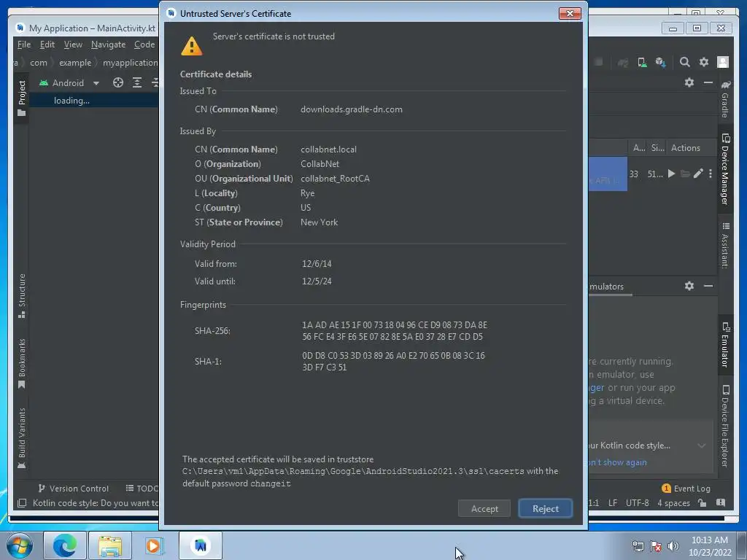Open the Action Center flag tray icon
Viewport: 747px width, 560px height.
[656, 546]
